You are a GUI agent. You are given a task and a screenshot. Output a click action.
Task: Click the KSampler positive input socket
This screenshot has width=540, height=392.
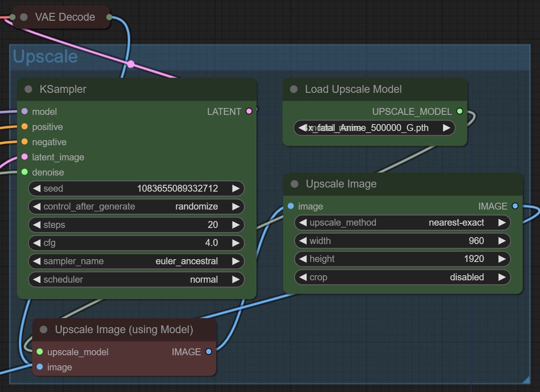pyautogui.click(x=24, y=126)
